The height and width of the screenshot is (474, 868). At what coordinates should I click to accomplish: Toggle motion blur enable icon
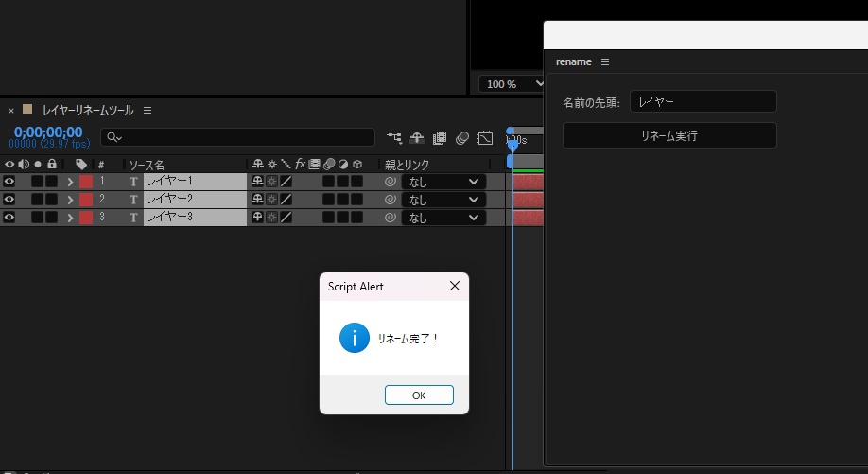pyautogui.click(x=462, y=138)
